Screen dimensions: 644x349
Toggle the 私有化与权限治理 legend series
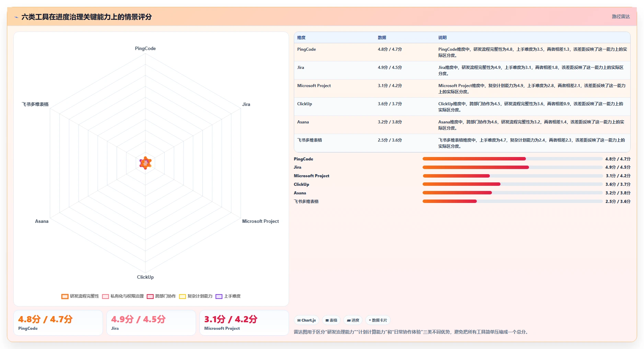(x=123, y=296)
